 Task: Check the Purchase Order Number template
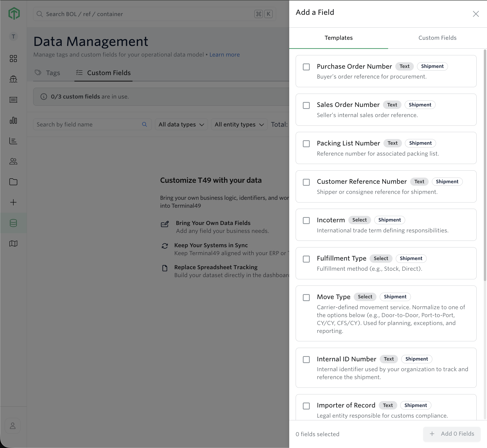coord(306,67)
